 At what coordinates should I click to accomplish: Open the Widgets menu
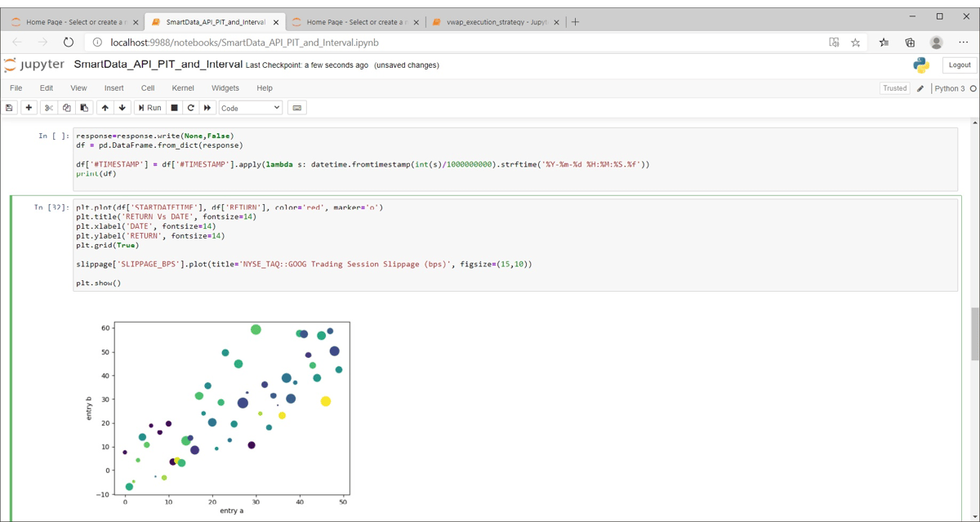(x=225, y=88)
